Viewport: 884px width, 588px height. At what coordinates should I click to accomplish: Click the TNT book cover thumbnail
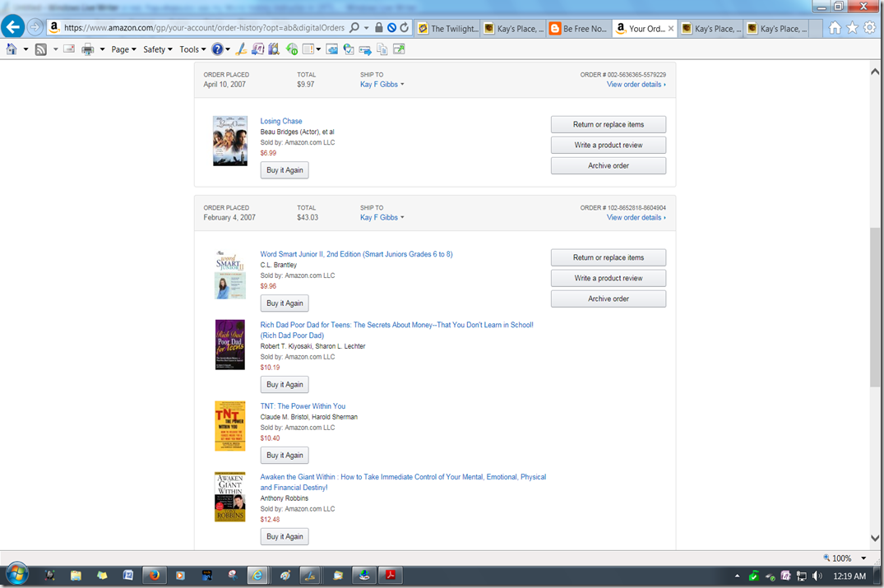pyautogui.click(x=230, y=426)
